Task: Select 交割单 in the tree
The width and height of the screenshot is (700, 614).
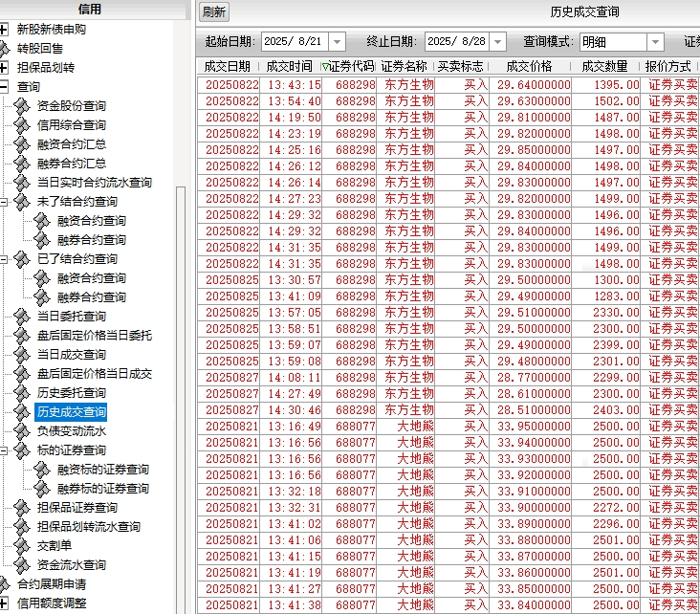Action: pyautogui.click(x=54, y=546)
